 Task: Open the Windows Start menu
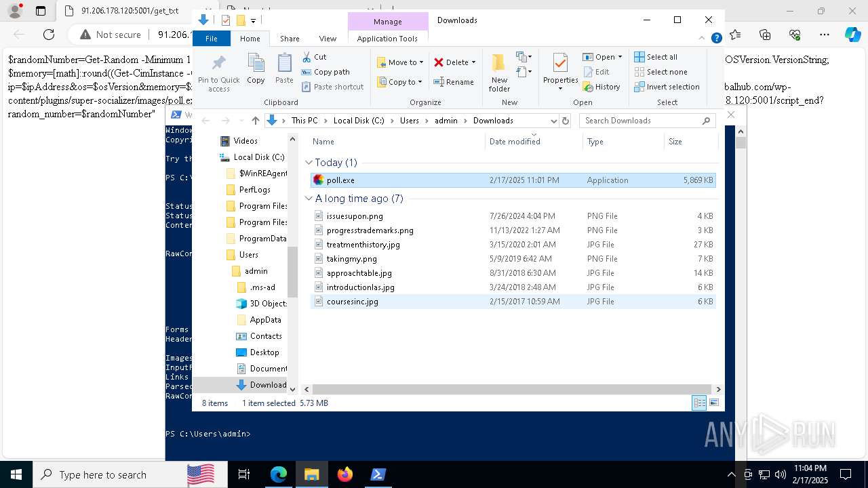pyautogui.click(x=16, y=474)
